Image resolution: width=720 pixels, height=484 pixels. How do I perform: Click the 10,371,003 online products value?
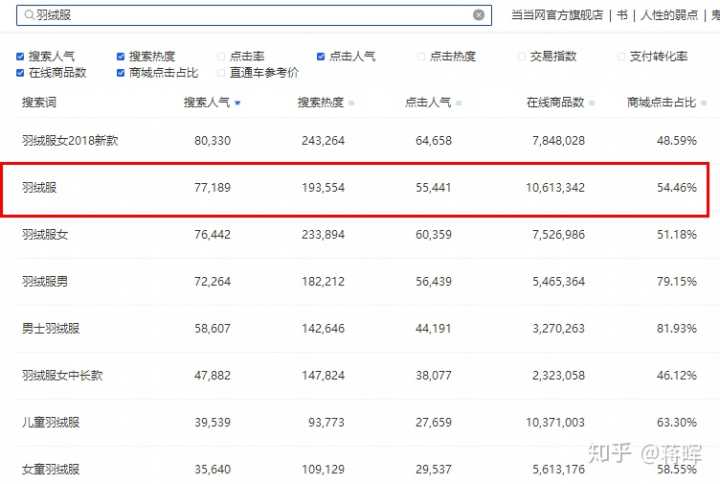point(555,422)
